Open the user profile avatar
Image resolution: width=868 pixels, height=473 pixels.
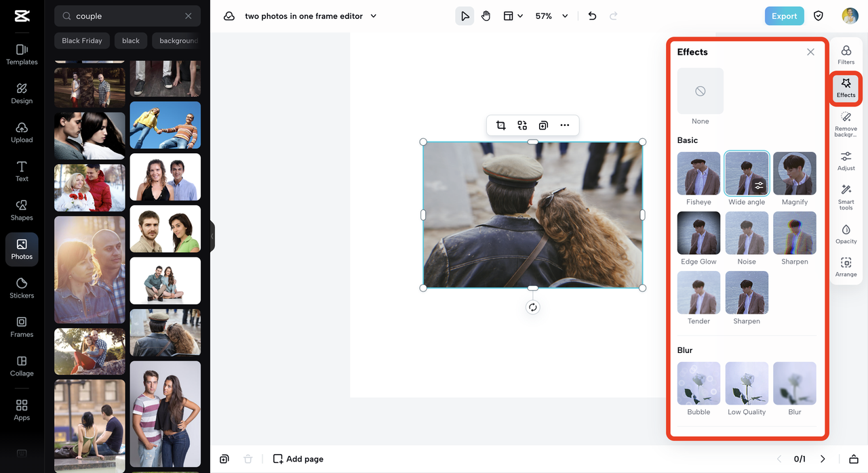pyautogui.click(x=850, y=16)
